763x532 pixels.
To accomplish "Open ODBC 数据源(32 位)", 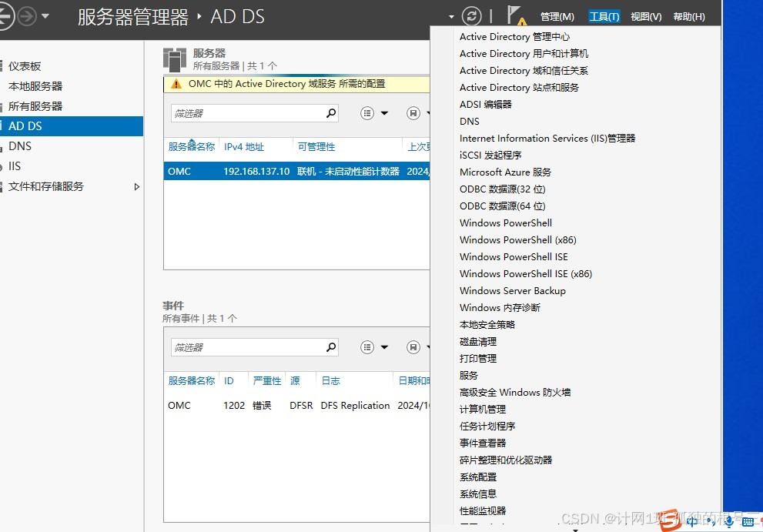I will tap(503, 189).
